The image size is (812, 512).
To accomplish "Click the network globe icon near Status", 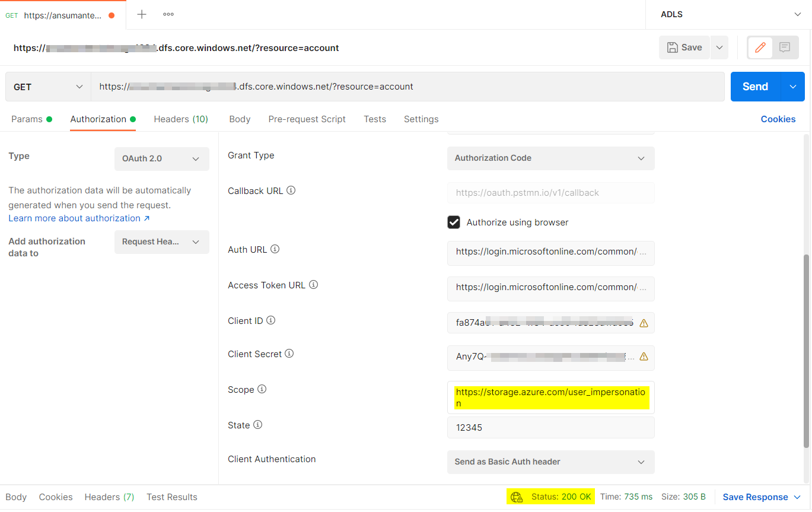I will point(517,497).
